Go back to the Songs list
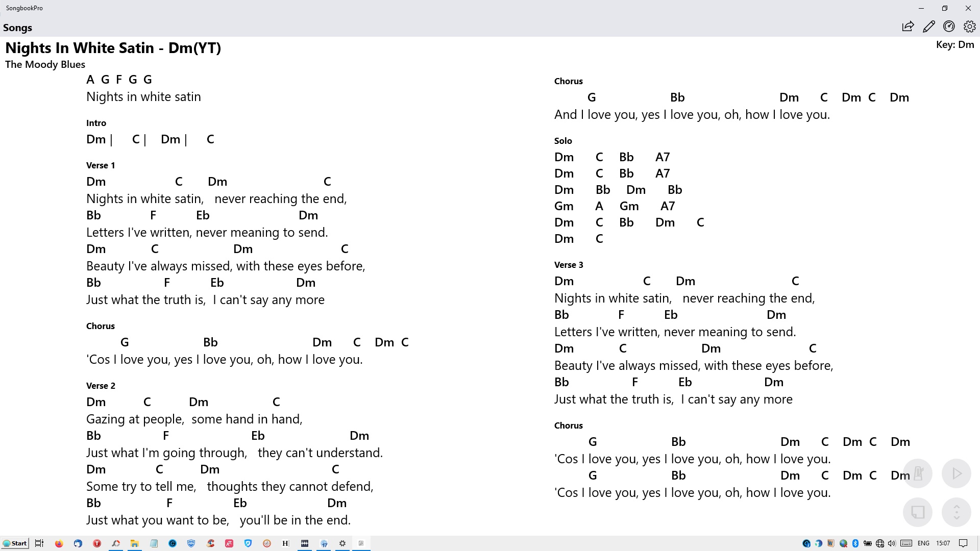Screen dimensions: 980x551 (x=18, y=28)
